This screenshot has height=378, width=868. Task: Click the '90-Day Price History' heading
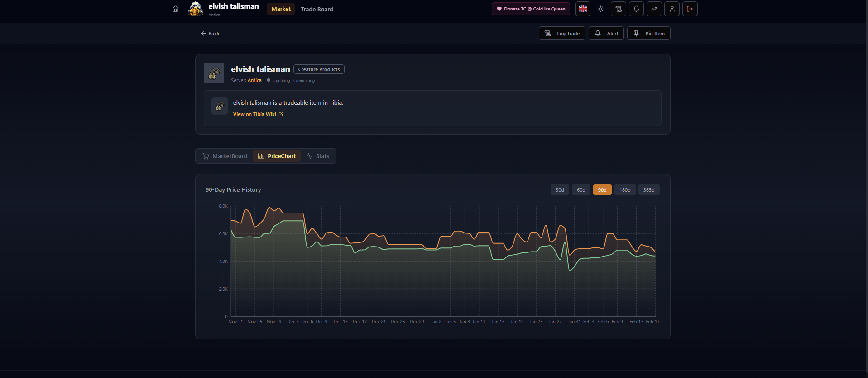click(x=233, y=189)
